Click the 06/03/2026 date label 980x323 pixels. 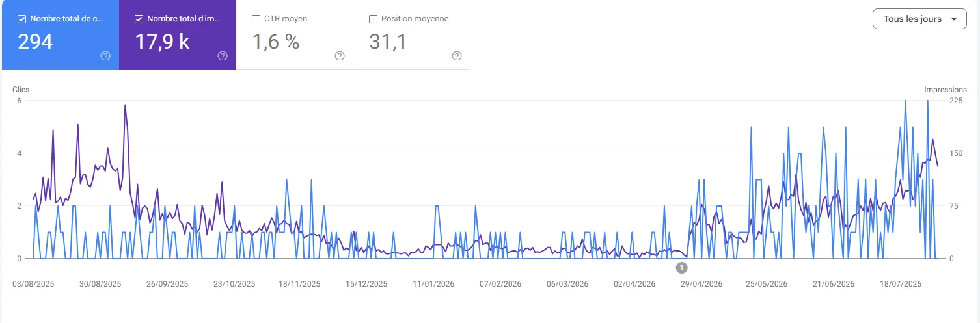click(567, 284)
